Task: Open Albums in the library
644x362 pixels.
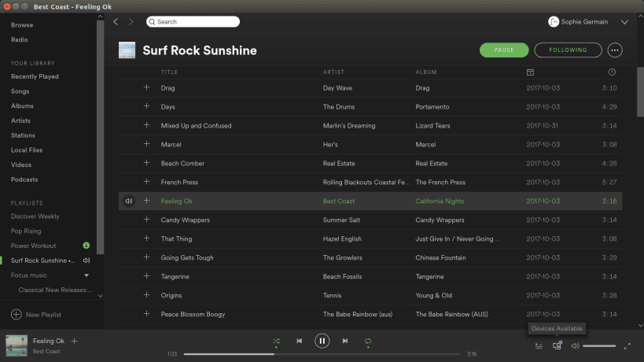Action: pos(22,106)
